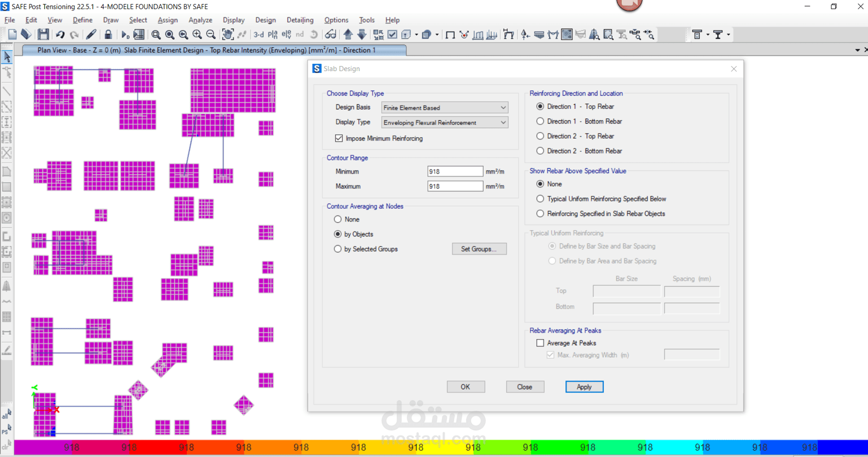This screenshot has width=868, height=457.
Task: Click the Set Groups... button
Action: [479, 249]
